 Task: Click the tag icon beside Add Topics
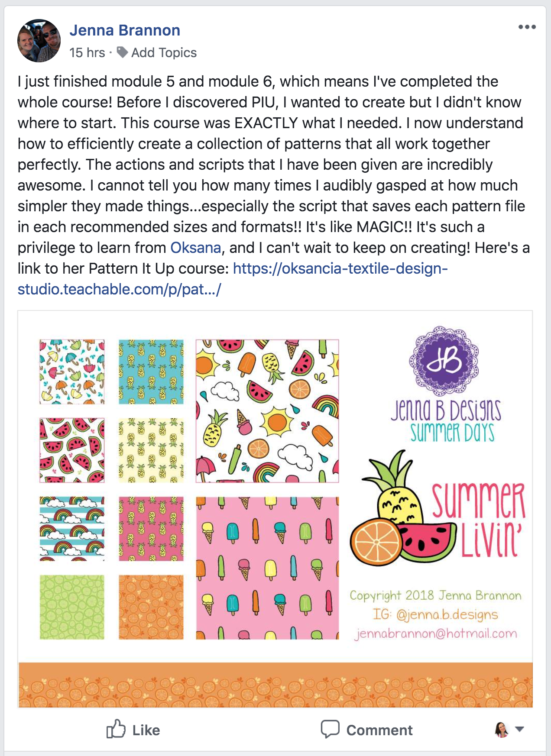click(x=123, y=52)
